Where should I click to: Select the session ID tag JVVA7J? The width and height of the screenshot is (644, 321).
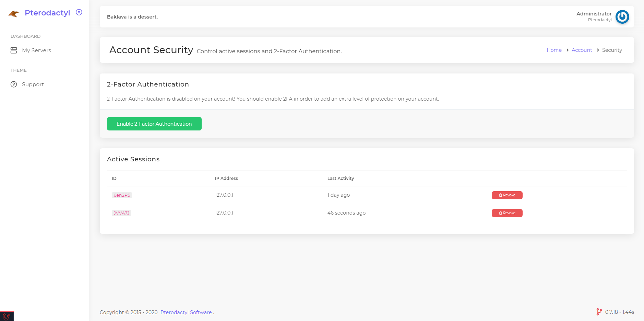121,213
